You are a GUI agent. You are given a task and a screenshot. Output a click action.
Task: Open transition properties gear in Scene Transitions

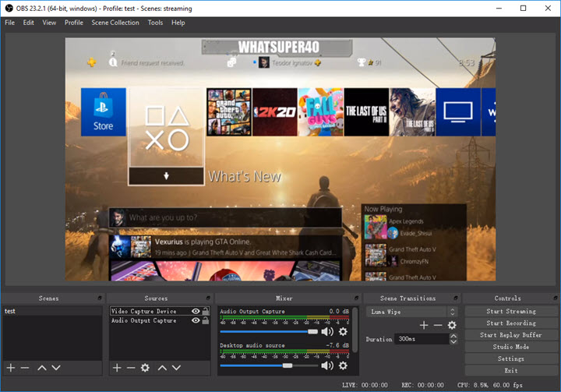(451, 325)
